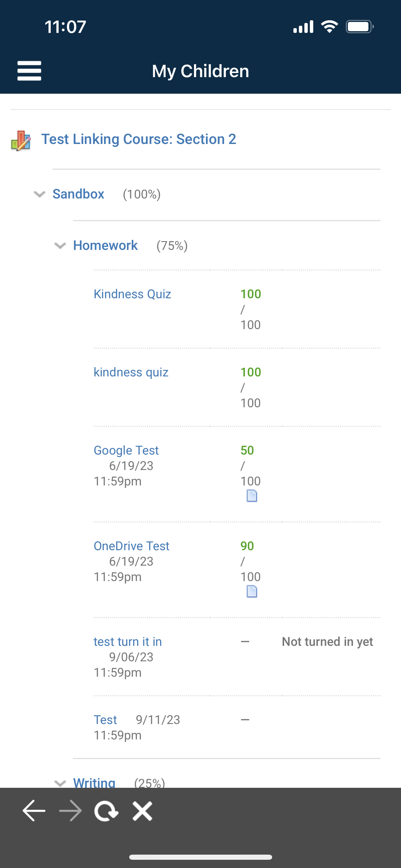401x868 pixels.
Task: Select the Sandbox period title
Action: pos(78,194)
